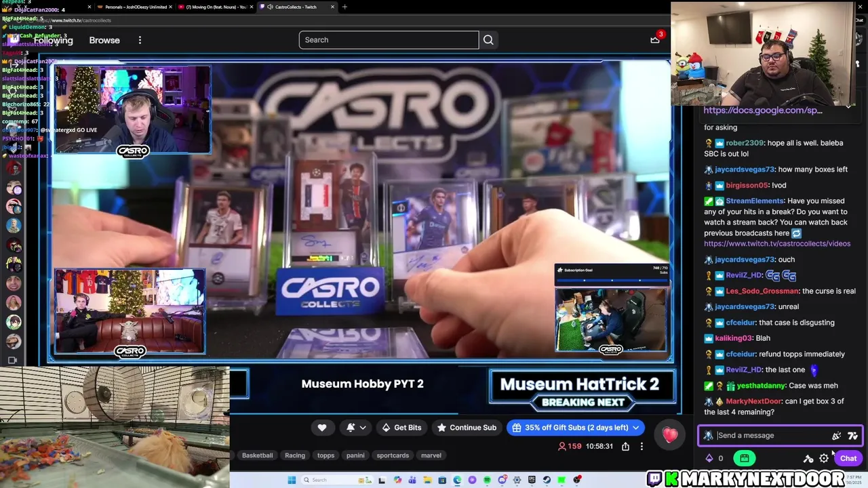
Task: Select the topps tag
Action: pyautogui.click(x=325, y=455)
